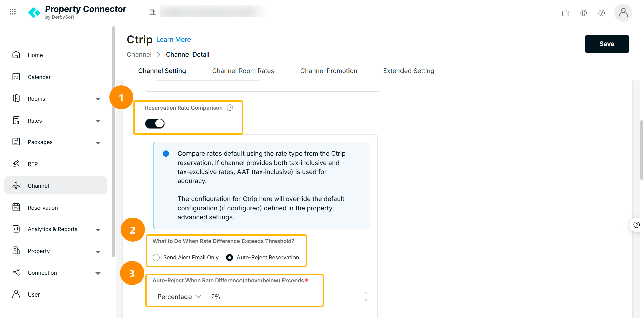The width and height of the screenshot is (644, 318).
Task: Click the Rooms sidebar icon
Action: 16,98
